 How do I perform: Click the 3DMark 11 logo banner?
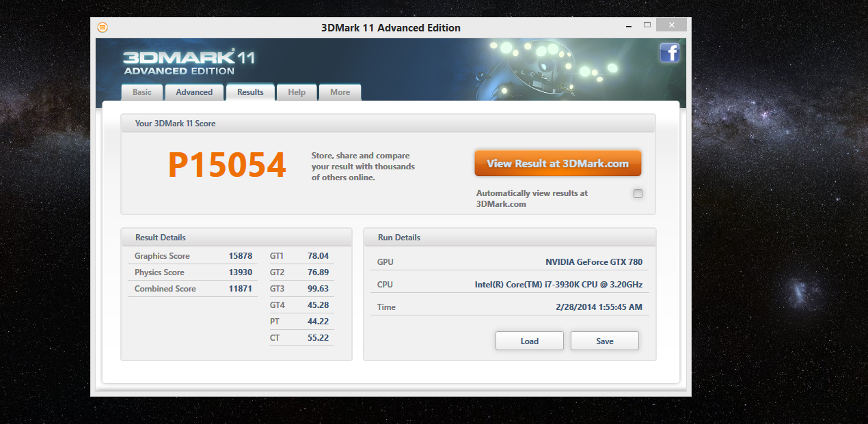tap(189, 61)
